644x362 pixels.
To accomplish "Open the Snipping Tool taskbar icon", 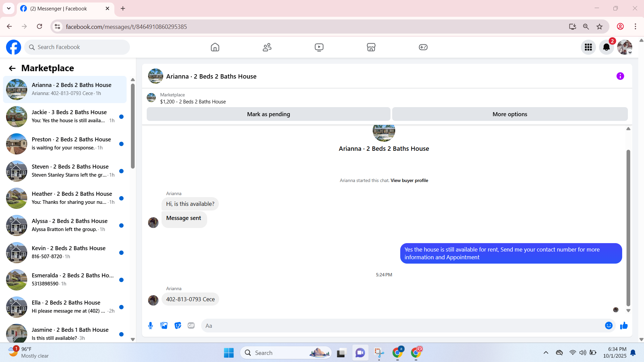I will point(379,353).
